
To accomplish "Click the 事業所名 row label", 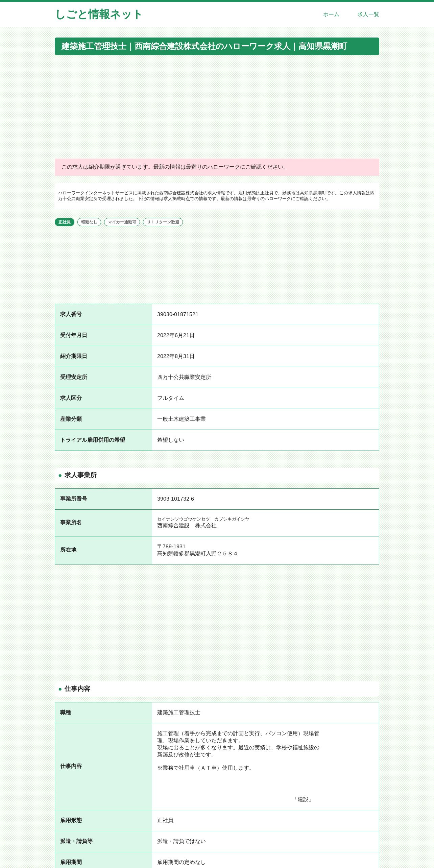I will (71, 523).
